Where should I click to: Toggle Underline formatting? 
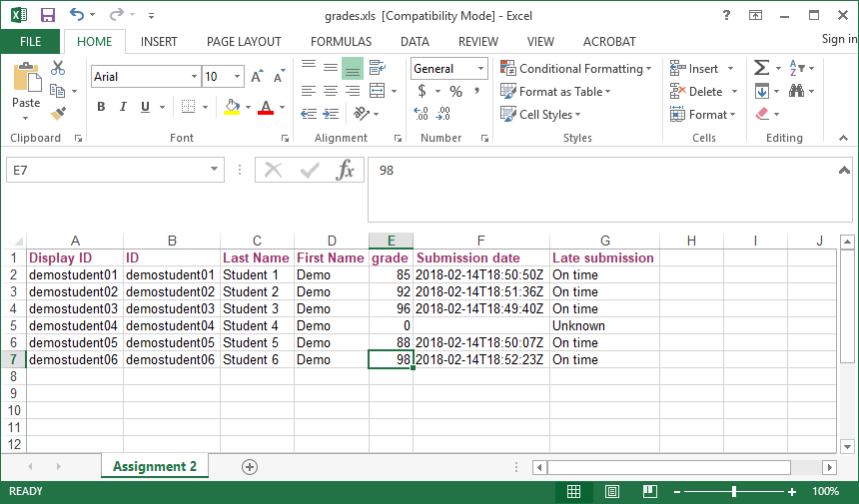coord(145,107)
